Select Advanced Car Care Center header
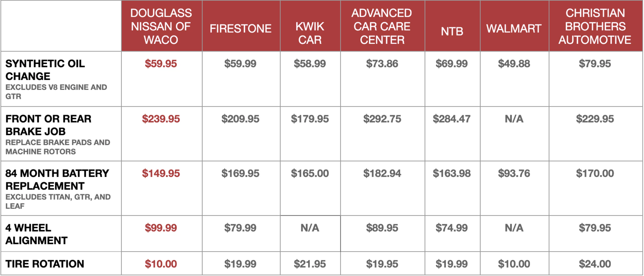Image resolution: width=644 pixels, height=276 pixels. tap(382, 26)
